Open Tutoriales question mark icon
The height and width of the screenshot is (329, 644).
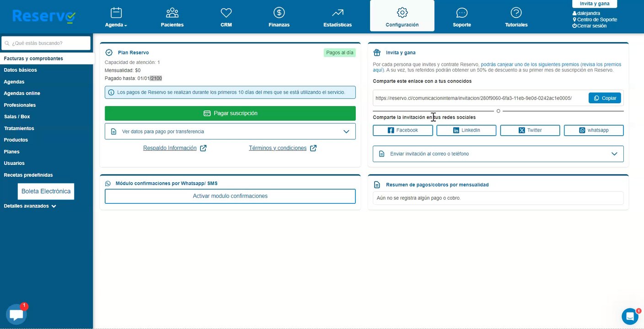tap(516, 13)
